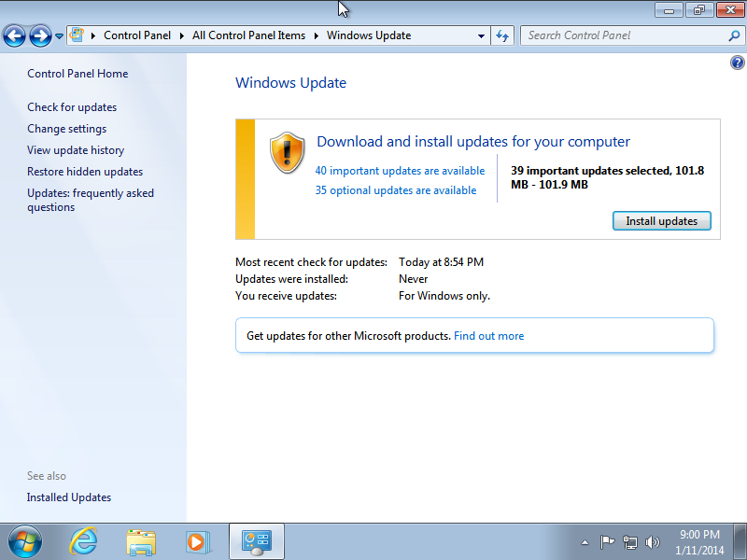Open Windows Explorer from taskbar
This screenshot has width=747, height=560.
pyautogui.click(x=141, y=542)
